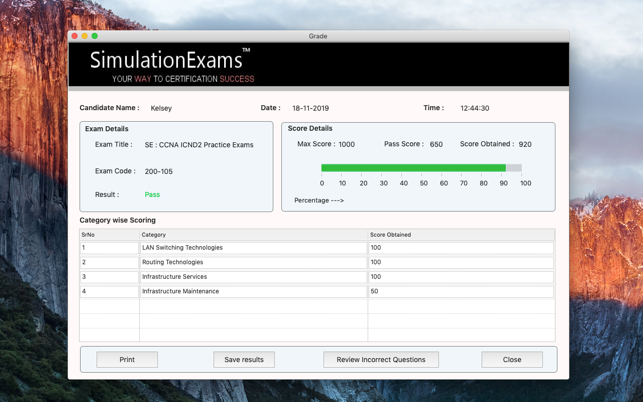Click the 90 tick label under progress bar
The width and height of the screenshot is (643, 402).
click(x=504, y=183)
